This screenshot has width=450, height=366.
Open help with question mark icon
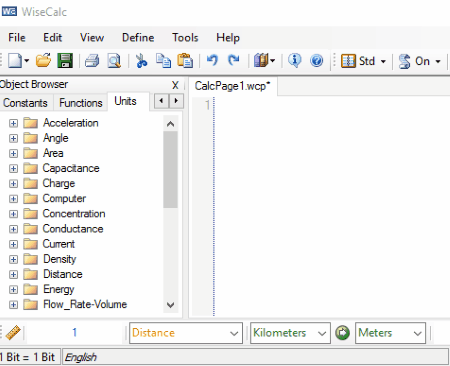(x=316, y=61)
